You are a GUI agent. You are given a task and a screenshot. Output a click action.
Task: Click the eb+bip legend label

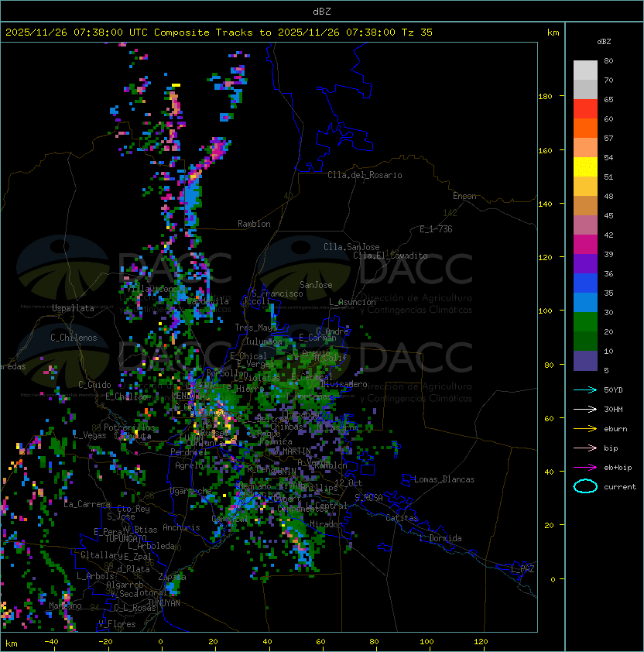click(x=618, y=468)
